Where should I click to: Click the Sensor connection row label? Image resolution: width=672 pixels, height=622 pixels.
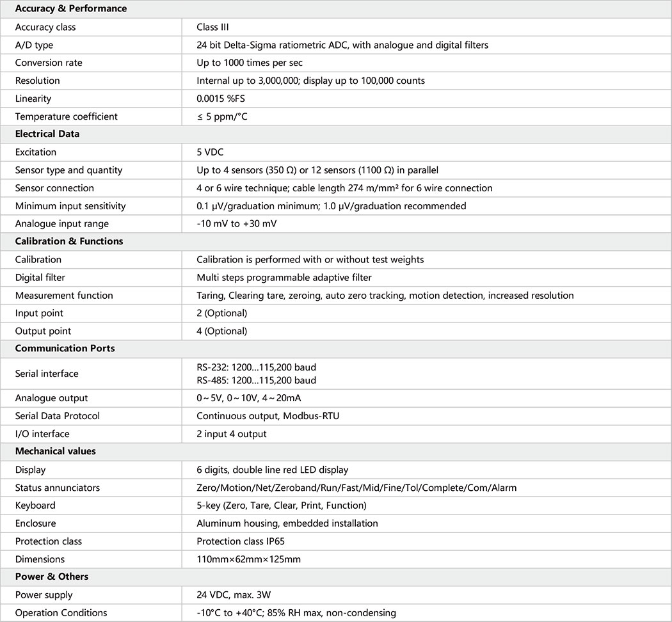tap(54, 188)
